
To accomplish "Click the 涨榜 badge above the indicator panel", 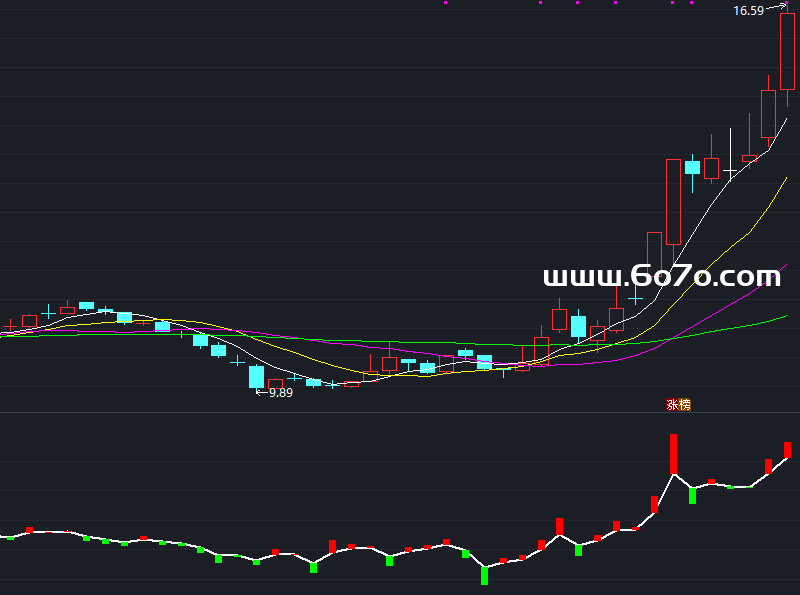I will point(678,405).
